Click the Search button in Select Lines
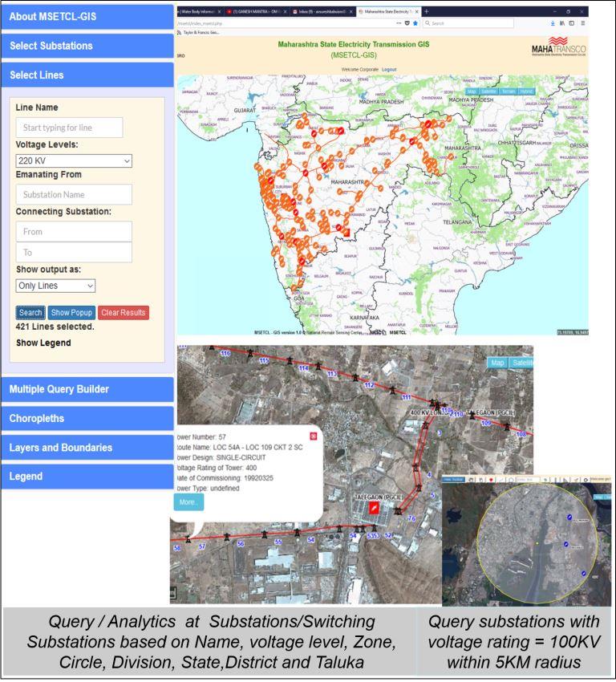616x682 pixels. click(30, 312)
